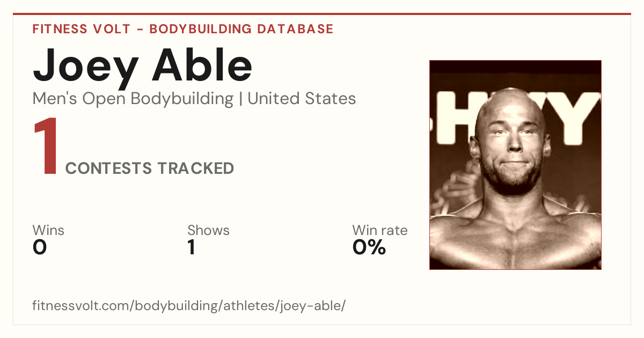Click the red top border line

(322, 14)
